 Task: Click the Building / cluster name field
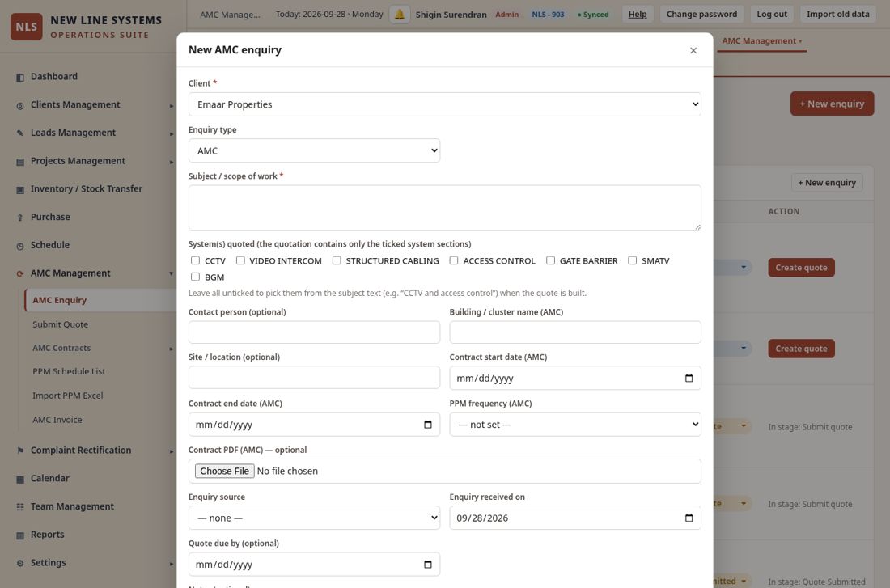575,332
